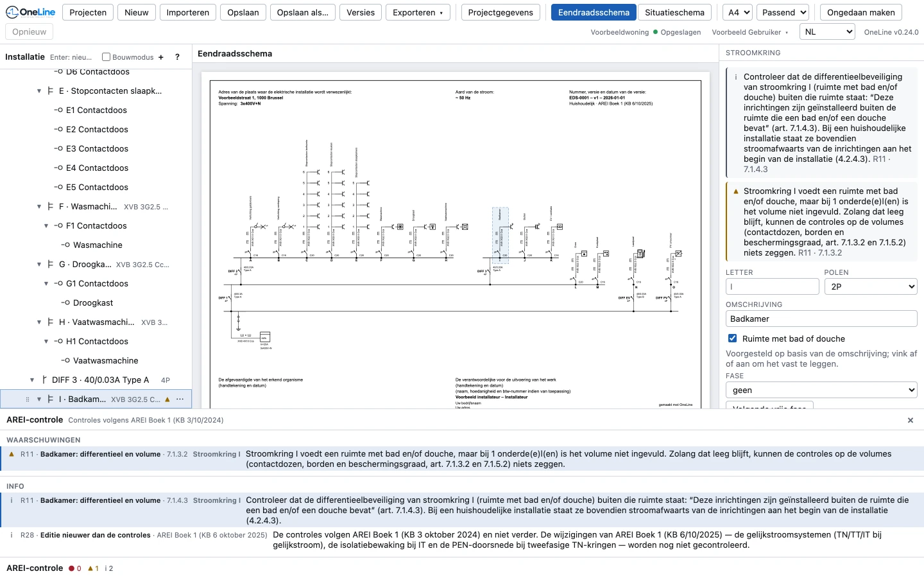The width and height of the screenshot is (924, 578).
Task: Grab the drag handle on the Badkamer row
Action: [27, 399]
